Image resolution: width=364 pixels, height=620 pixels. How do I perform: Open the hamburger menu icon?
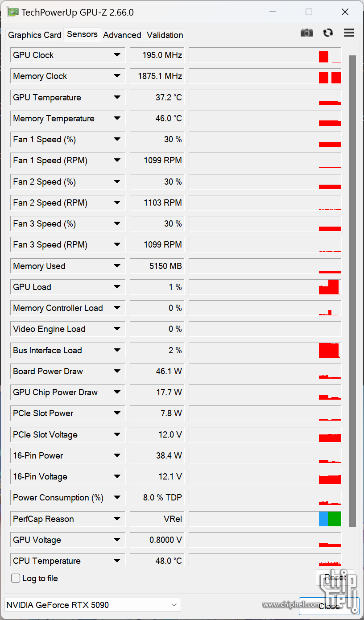click(x=349, y=33)
